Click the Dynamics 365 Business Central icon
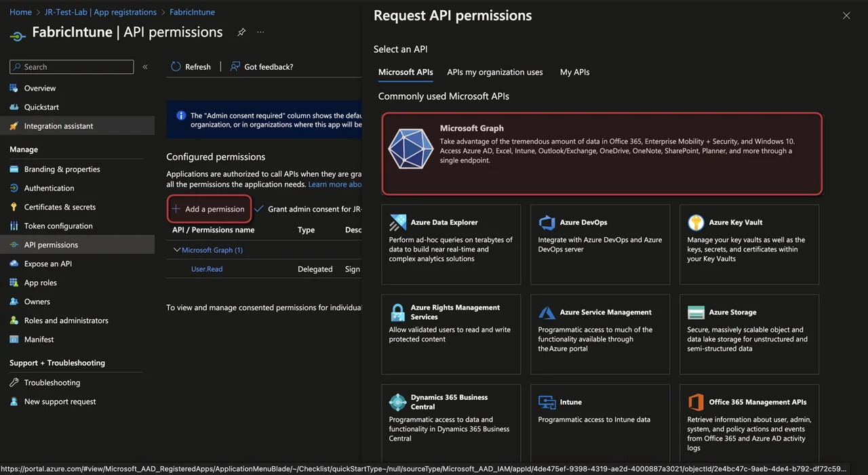 [398, 402]
